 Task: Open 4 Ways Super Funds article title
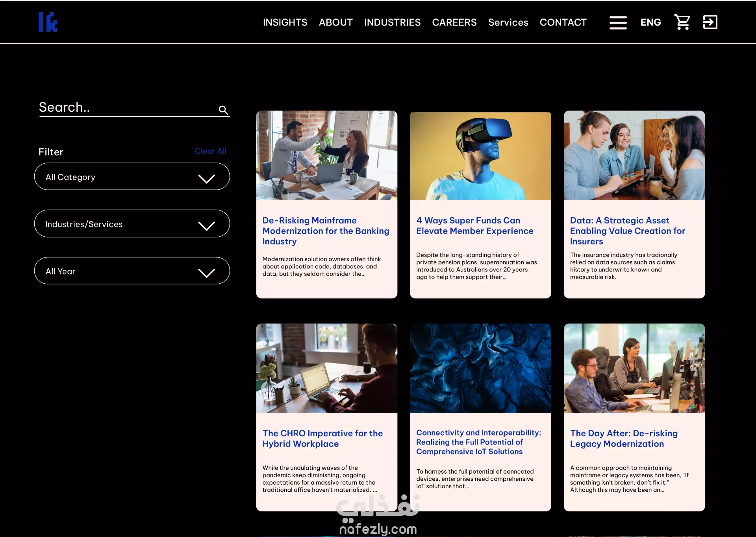474,226
